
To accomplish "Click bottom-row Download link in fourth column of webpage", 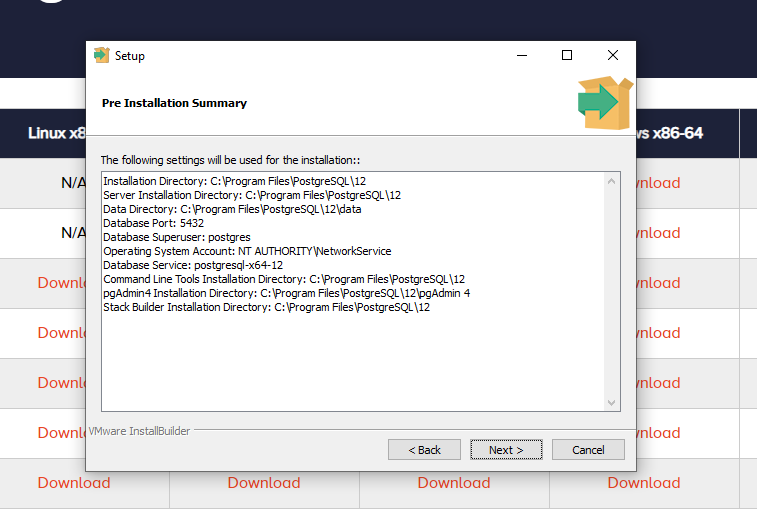I will [x=644, y=483].
